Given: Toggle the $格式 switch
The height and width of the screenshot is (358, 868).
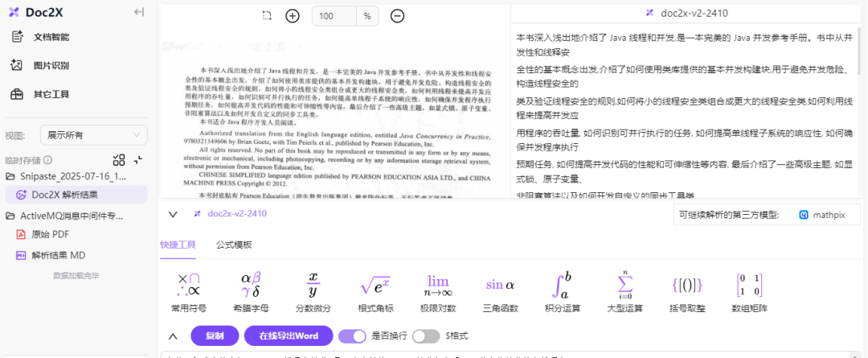Looking at the screenshot, I should pyautogui.click(x=426, y=335).
